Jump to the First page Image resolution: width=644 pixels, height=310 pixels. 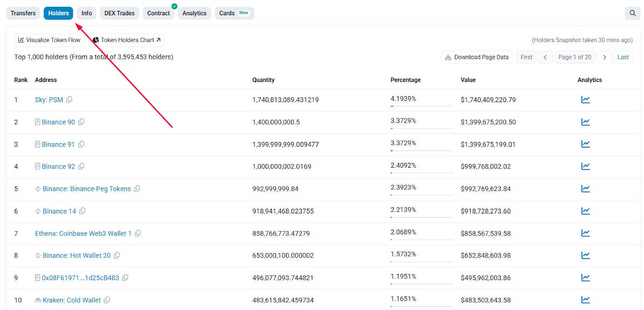click(526, 57)
